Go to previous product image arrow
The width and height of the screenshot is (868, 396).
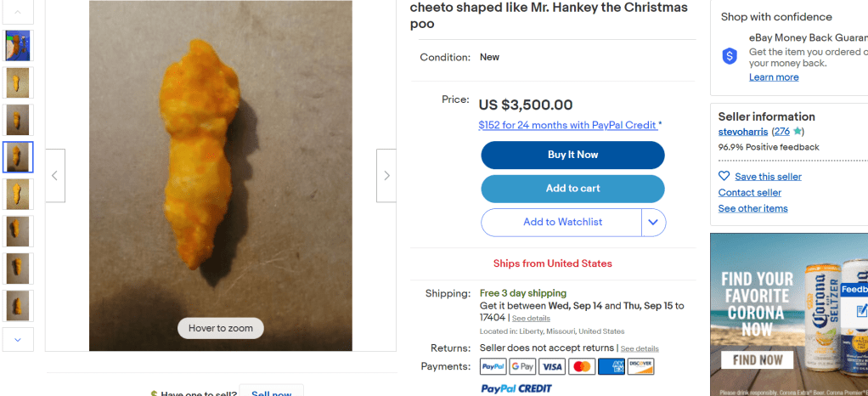(x=55, y=176)
